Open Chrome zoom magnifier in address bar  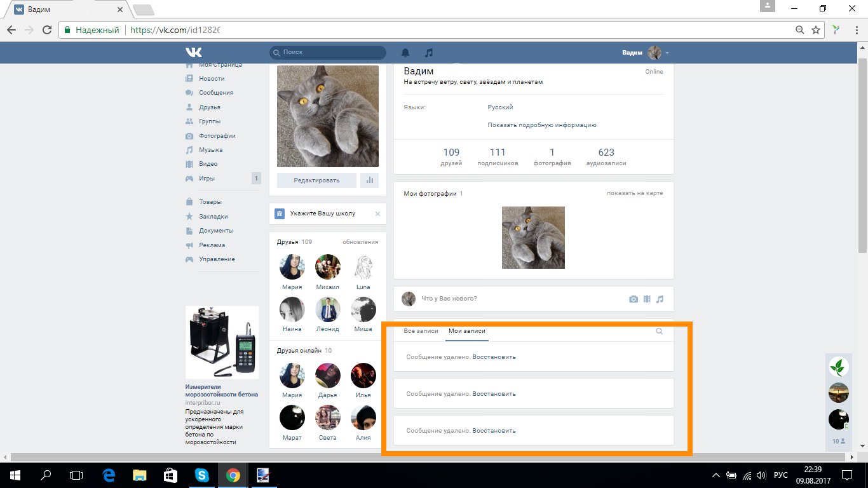800,30
